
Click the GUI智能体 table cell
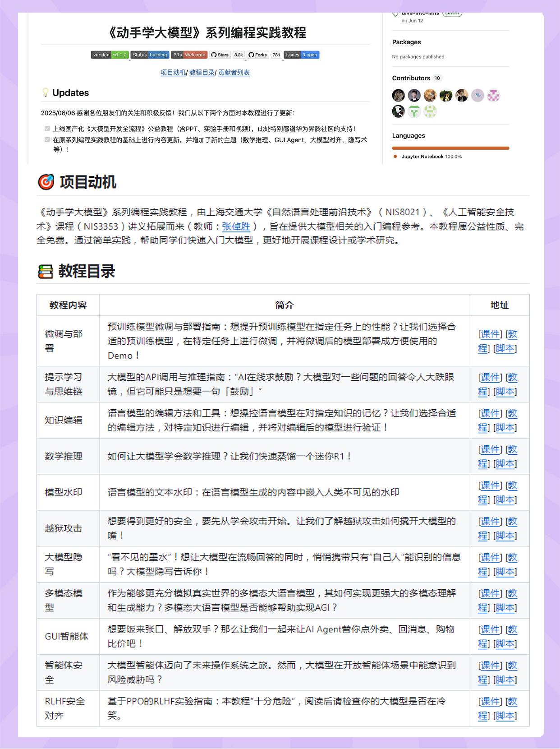pyautogui.click(x=68, y=637)
